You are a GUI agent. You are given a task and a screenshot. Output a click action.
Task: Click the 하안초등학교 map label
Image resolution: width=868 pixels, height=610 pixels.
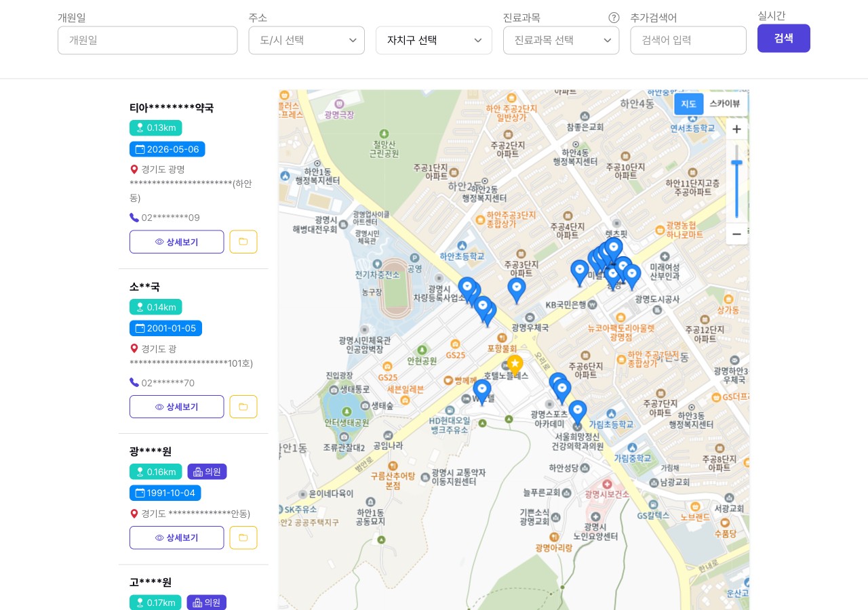coord(462,256)
